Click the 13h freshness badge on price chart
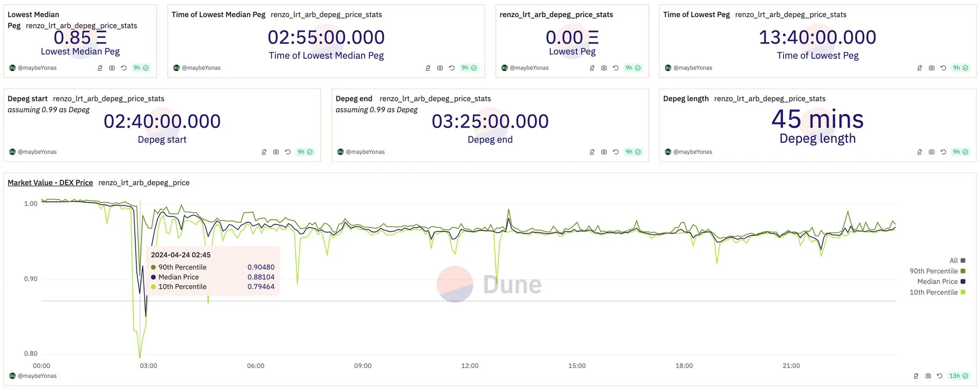Screen dimensions: 980x389 pyautogui.click(x=958, y=376)
